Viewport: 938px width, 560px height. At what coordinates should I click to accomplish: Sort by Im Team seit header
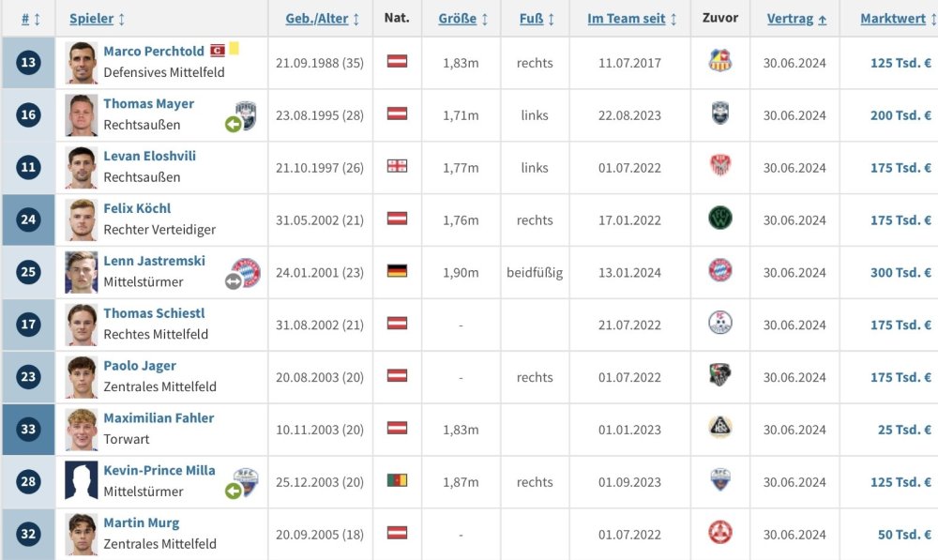pyautogui.click(x=631, y=19)
